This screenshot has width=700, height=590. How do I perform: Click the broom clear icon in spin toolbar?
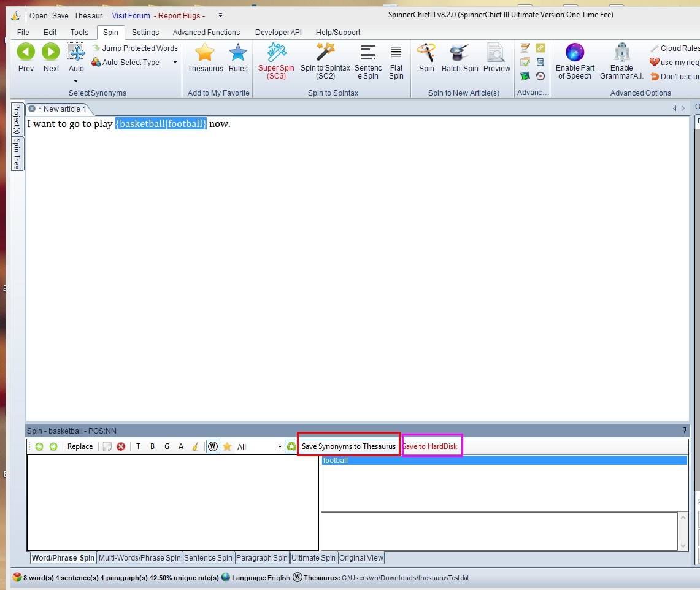[195, 446]
